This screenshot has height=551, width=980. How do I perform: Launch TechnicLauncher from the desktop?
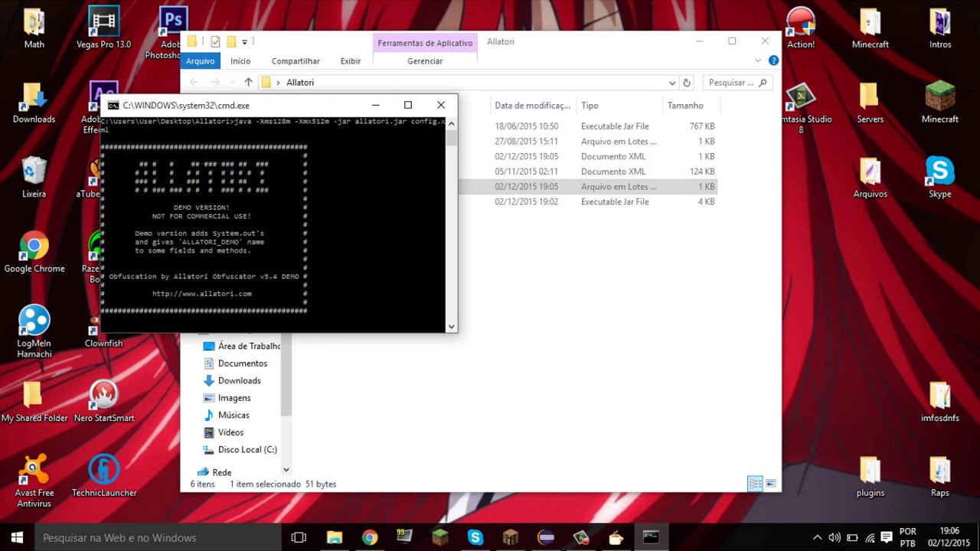103,477
